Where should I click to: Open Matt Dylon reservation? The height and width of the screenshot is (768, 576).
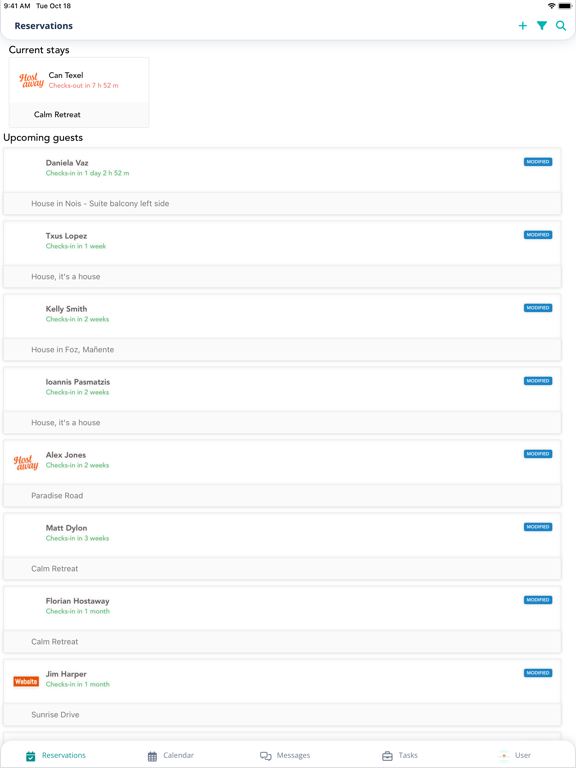click(282, 546)
